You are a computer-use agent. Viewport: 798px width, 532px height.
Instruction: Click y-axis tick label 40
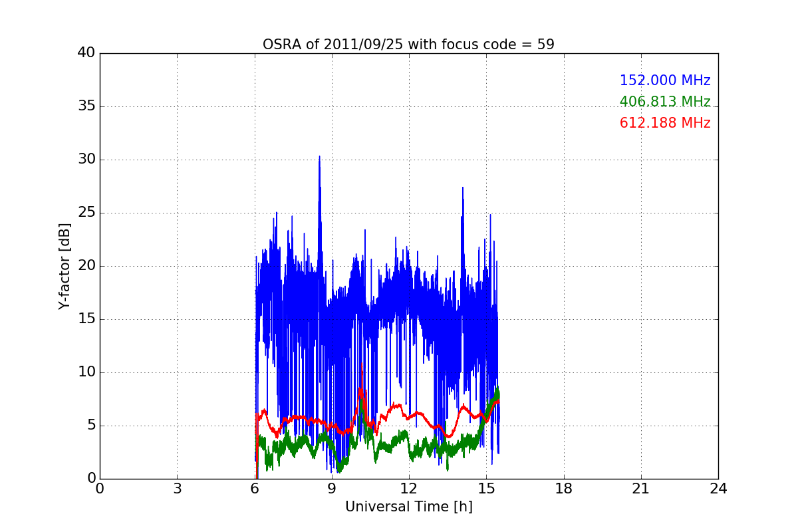click(86, 53)
